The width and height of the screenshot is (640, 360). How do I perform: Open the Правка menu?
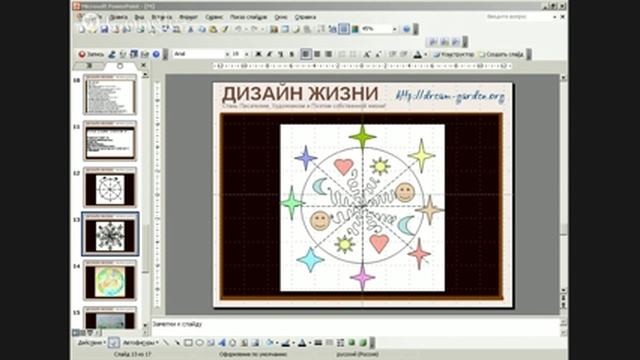118,17
